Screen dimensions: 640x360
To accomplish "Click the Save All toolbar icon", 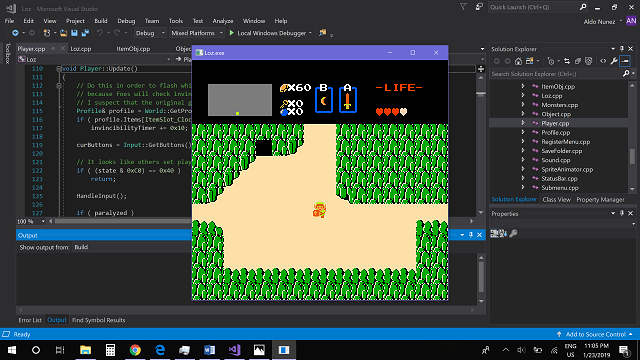I will click(x=85, y=33).
